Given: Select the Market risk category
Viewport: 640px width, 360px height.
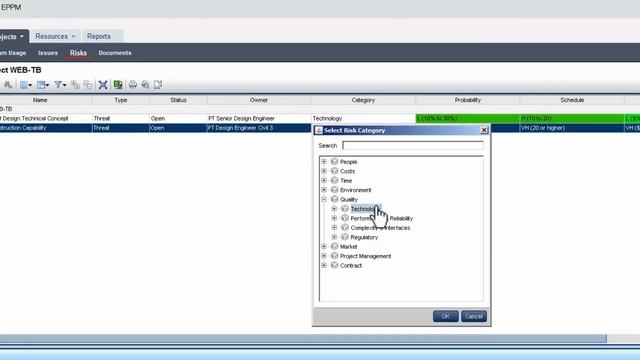Looking at the screenshot, I should (349, 247).
